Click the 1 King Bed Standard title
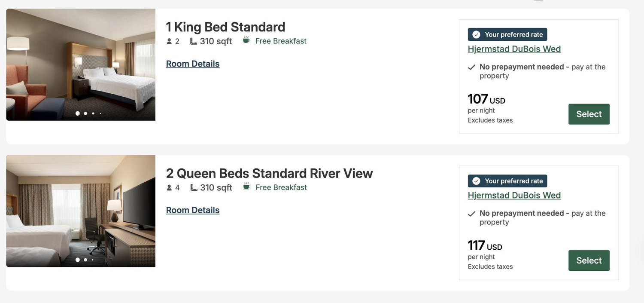The height and width of the screenshot is (303, 644). tap(225, 27)
